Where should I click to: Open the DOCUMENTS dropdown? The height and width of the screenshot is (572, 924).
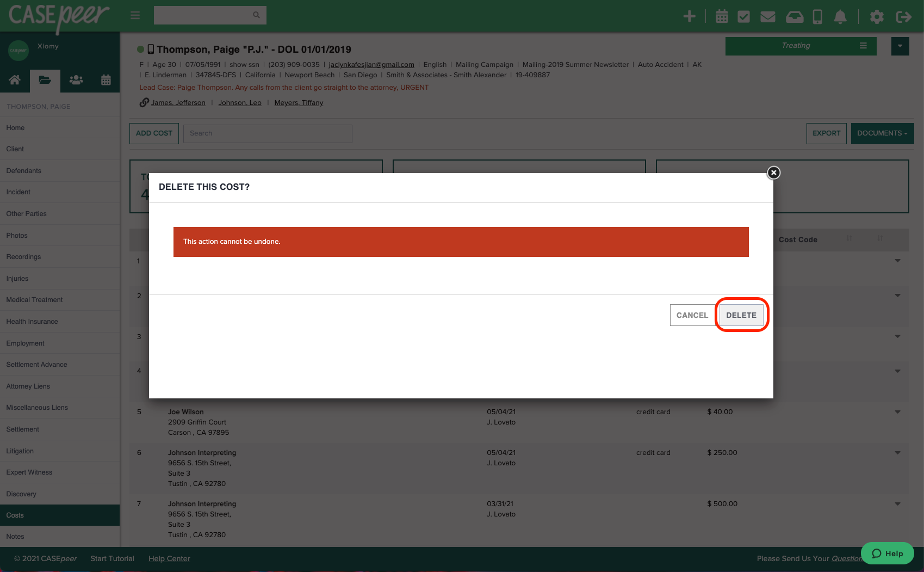pyautogui.click(x=882, y=133)
